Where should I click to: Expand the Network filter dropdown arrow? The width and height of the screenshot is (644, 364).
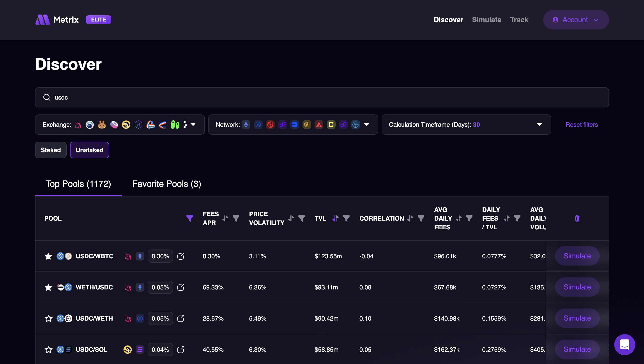tap(366, 124)
